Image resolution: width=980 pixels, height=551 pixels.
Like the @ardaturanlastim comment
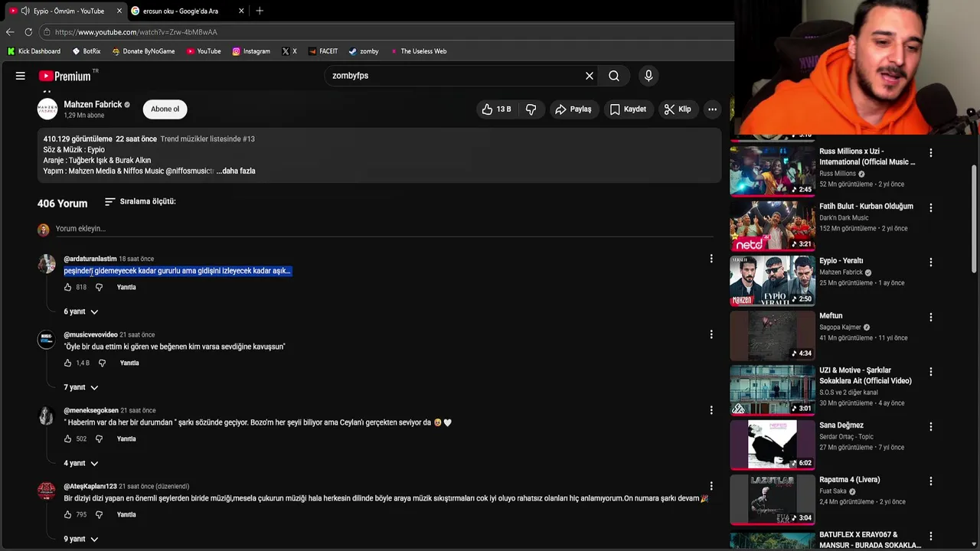[67, 287]
